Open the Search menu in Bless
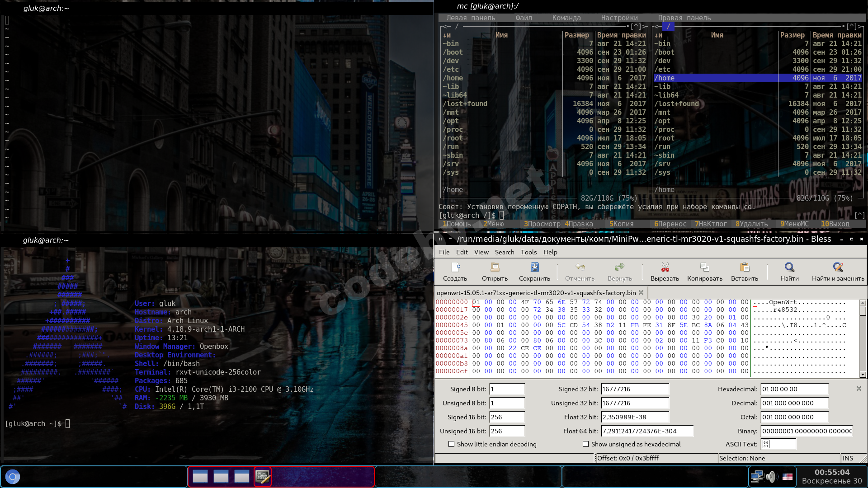 tap(504, 252)
